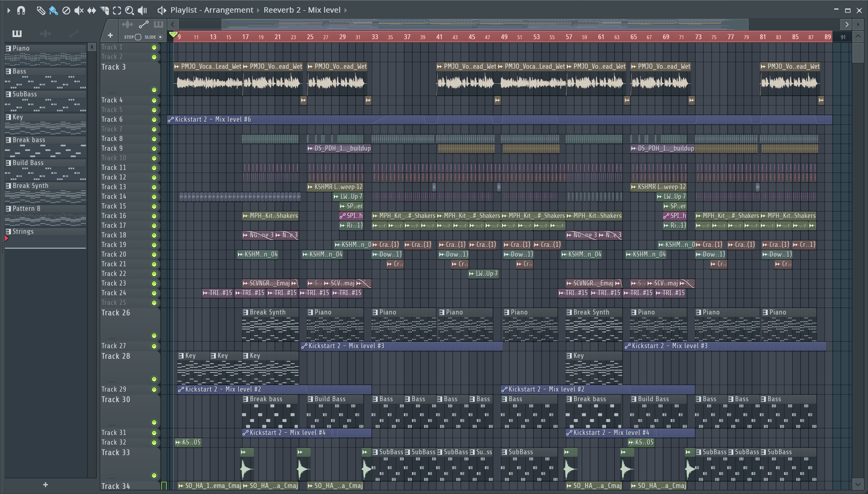Select the Select marquee tool
The height and width of the screenshot is (494, 868).
point(117,11)
